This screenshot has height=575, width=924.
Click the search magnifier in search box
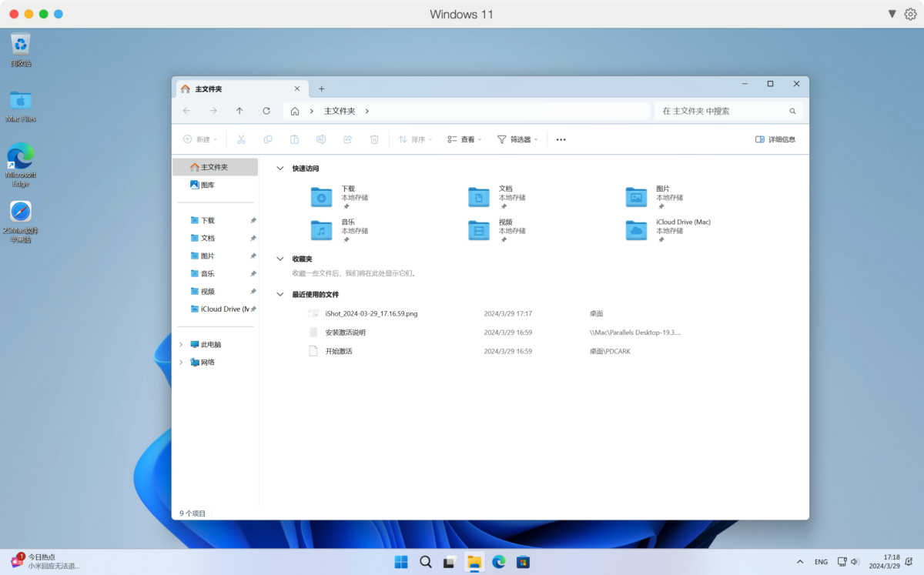tap(793, 111)
